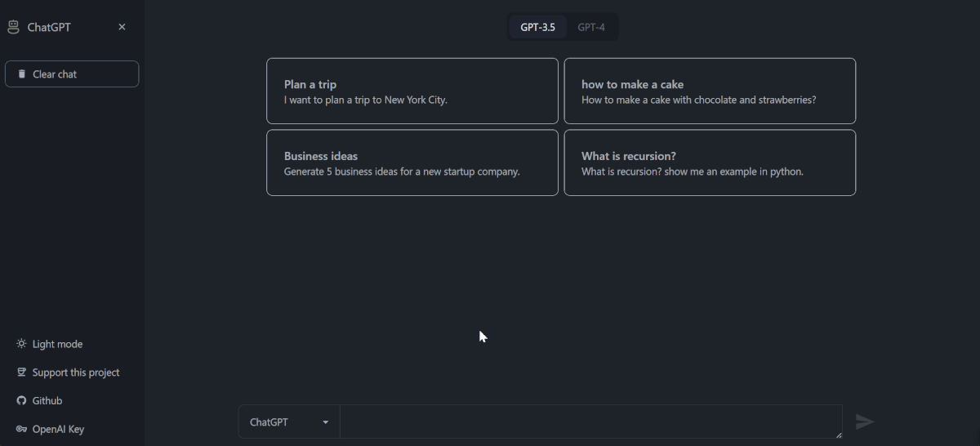980x446 pixels.
Task: Click text 'Generate 5 business ideas for a new startup company.'
Action: [x=402, y=172]
